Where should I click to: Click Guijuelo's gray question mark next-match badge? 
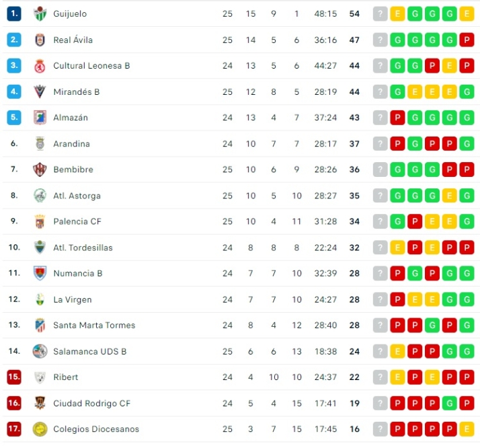[x=381, y=13]
